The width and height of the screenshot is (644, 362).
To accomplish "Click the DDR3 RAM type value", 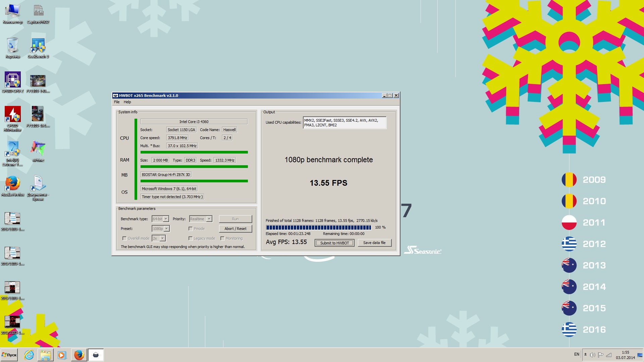I will click(190, 160).
